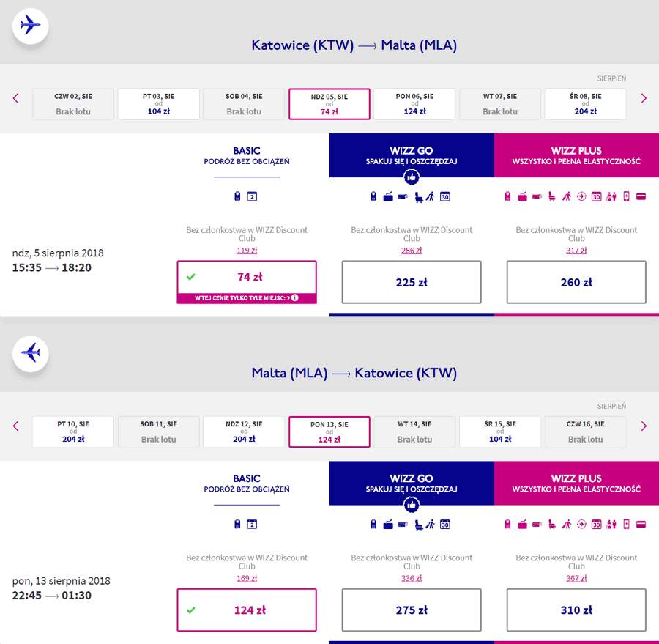Click outbound WIZZ PLUS card icon
Image resolution: width=659 pixels, height=644 pixels.
tap(641, 196)
